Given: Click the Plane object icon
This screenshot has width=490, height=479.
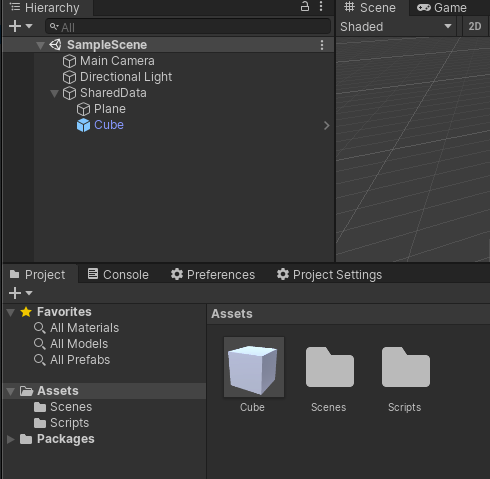Looking at the screenshot, I should [x=83, y=109].
